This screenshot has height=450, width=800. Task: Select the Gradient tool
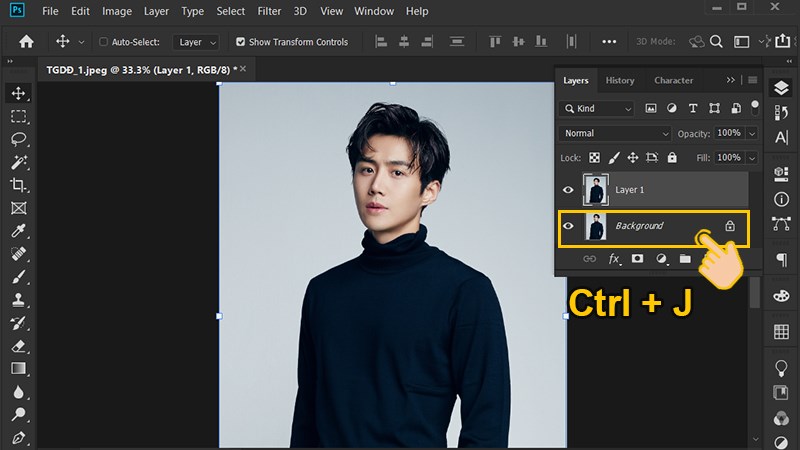tap(18, 368)
